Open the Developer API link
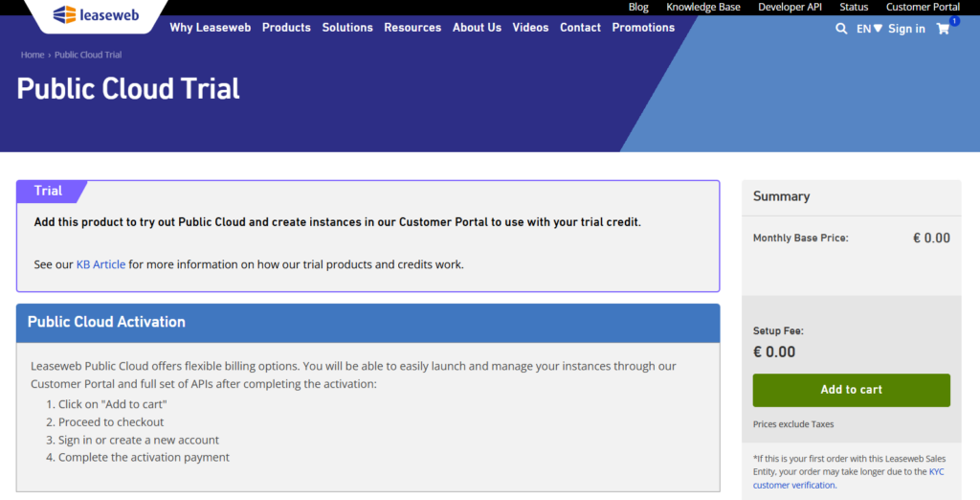The image size is (980, 500). click(x=790, y=7)
